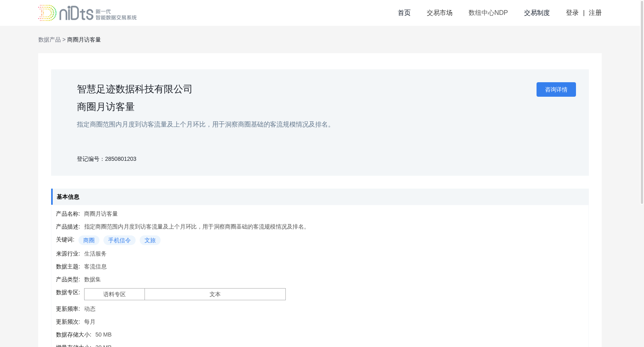Click 咨询详情 button
The image size is (644, 347).
pos(556,89)
